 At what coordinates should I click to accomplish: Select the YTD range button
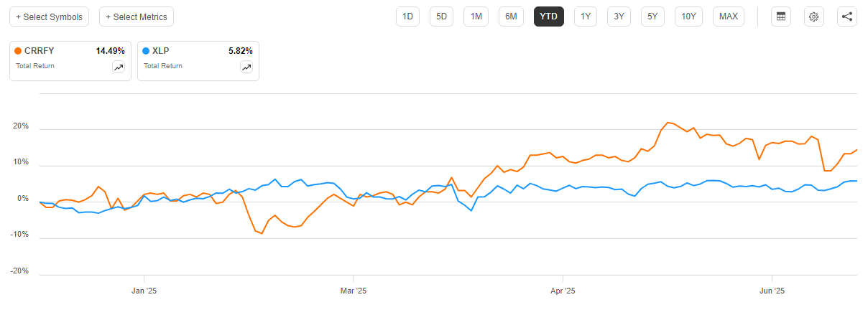point(548,17)
